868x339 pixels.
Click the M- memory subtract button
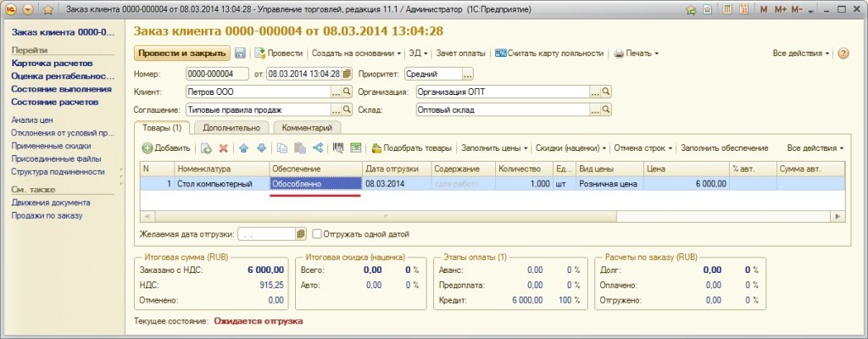click(x=796, y=9)
